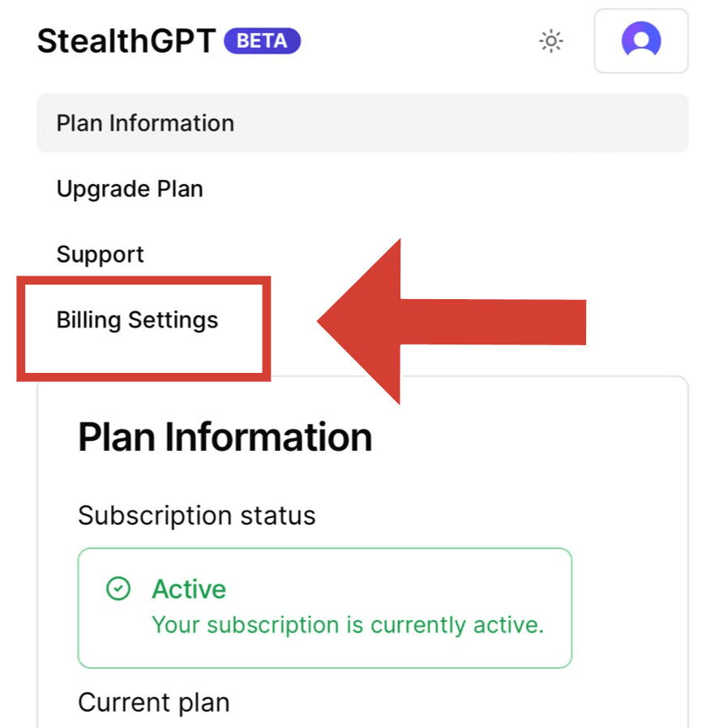715x728 pixels.
Task: Open Billing Settings
Action: click(137, 320)
